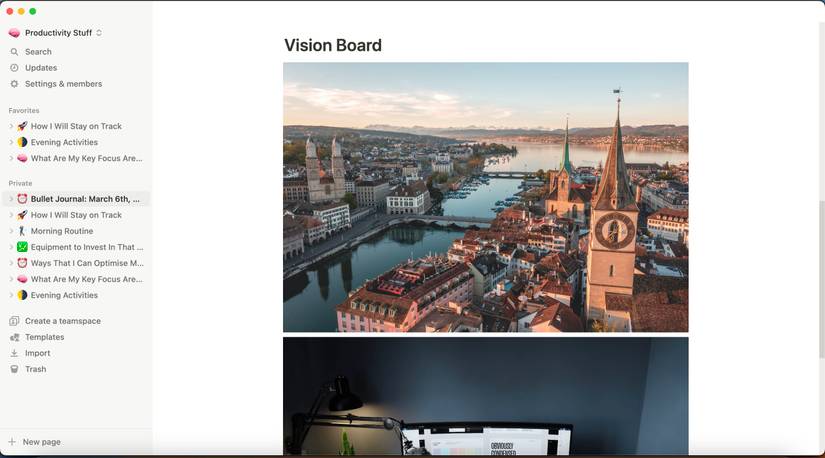
Task: Expand Equipment to Invest In That page
Action: 11,247
